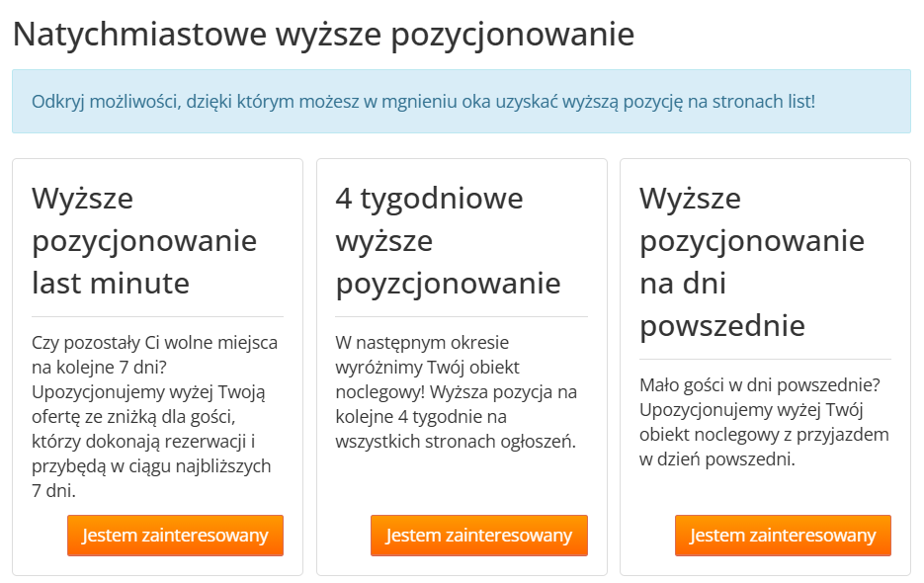The height and width of the screenshot is (583, 924).
Task: Click 'Jestem zainteresowany' under weekday promotion
Action: (783, 536)
